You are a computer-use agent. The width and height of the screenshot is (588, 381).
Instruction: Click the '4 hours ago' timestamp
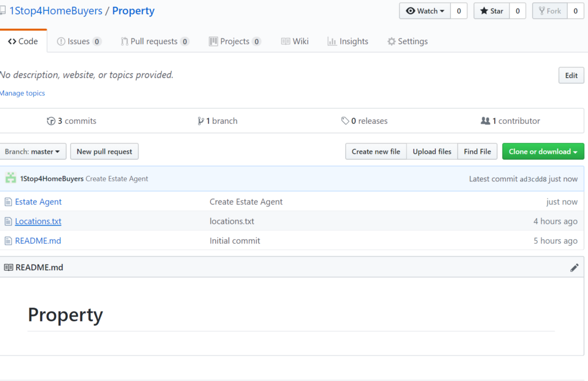(x=555, y=221)
